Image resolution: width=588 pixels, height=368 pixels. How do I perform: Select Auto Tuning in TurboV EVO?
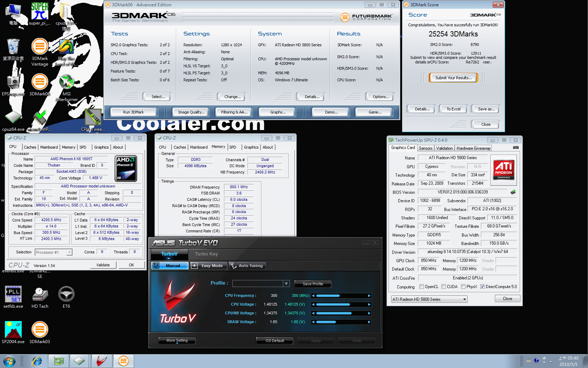pos(247,266)
